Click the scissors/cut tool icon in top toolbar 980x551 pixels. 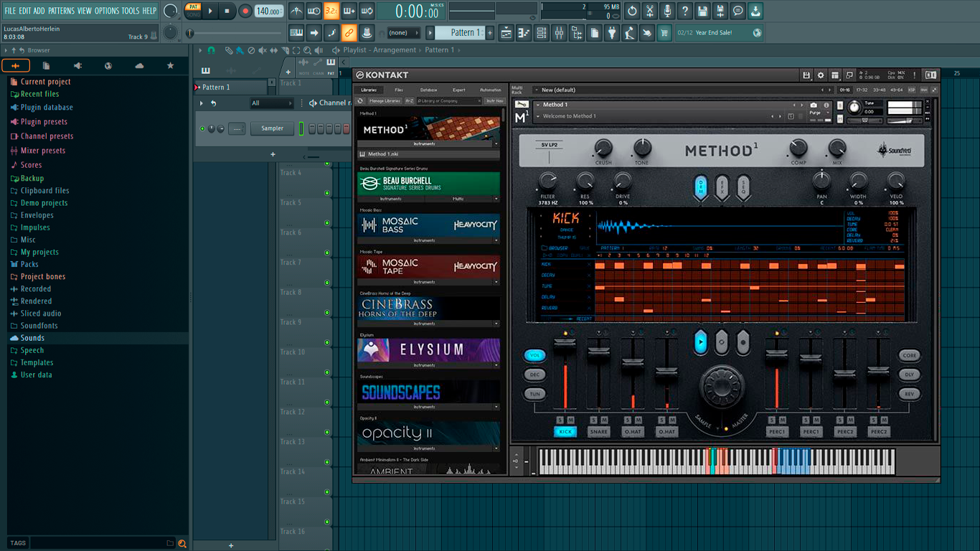(x=650, y=11)
